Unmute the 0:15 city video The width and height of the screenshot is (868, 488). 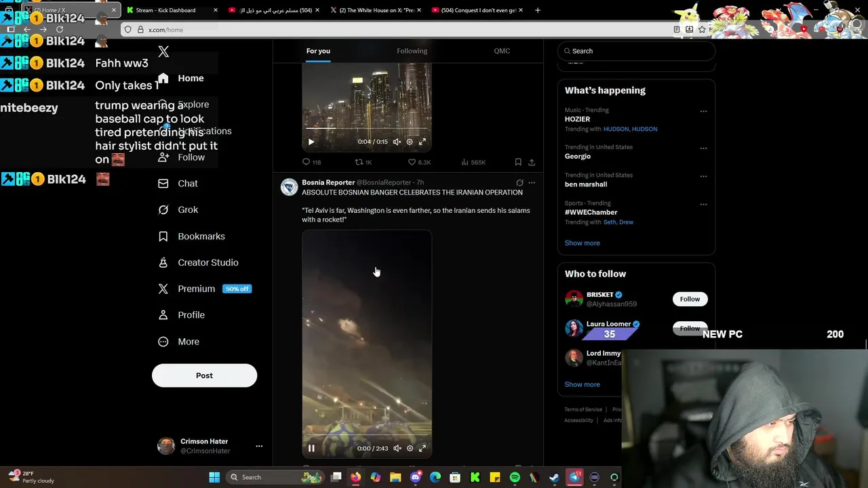[x=397, y=142]
